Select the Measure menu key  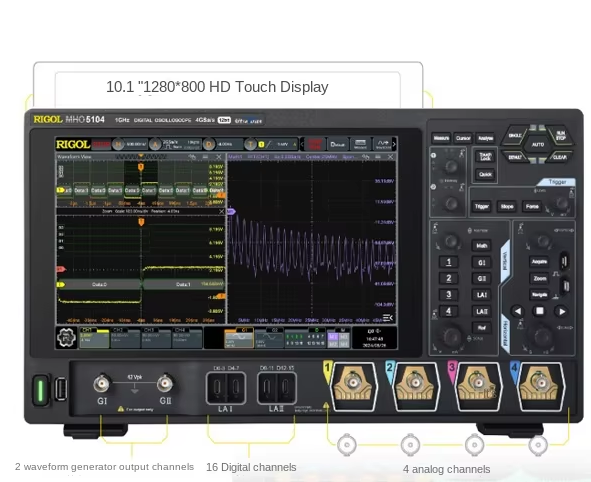click(441, 138)
